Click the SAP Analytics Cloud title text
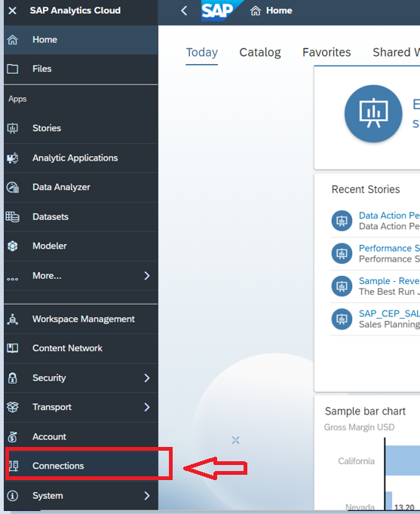This screenshot has width=420, height=514. pyautogui.click(x=75, y=11)
